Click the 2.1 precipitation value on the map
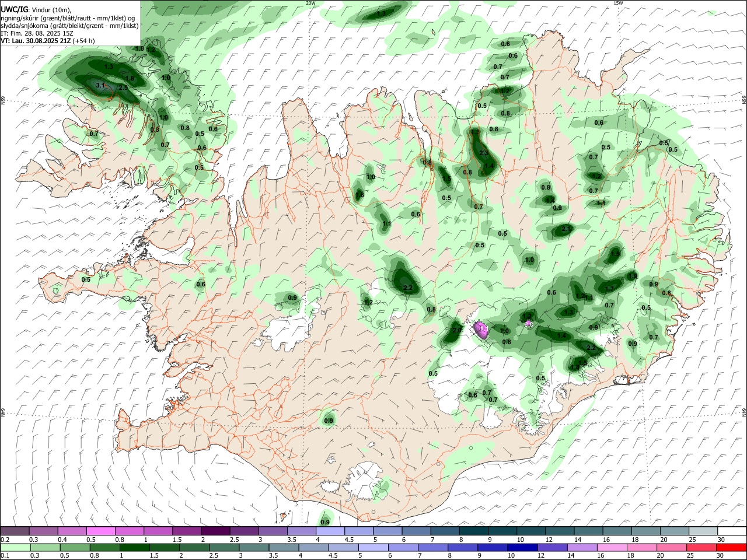The image size is (747, 560). click(x=566, y=229)
